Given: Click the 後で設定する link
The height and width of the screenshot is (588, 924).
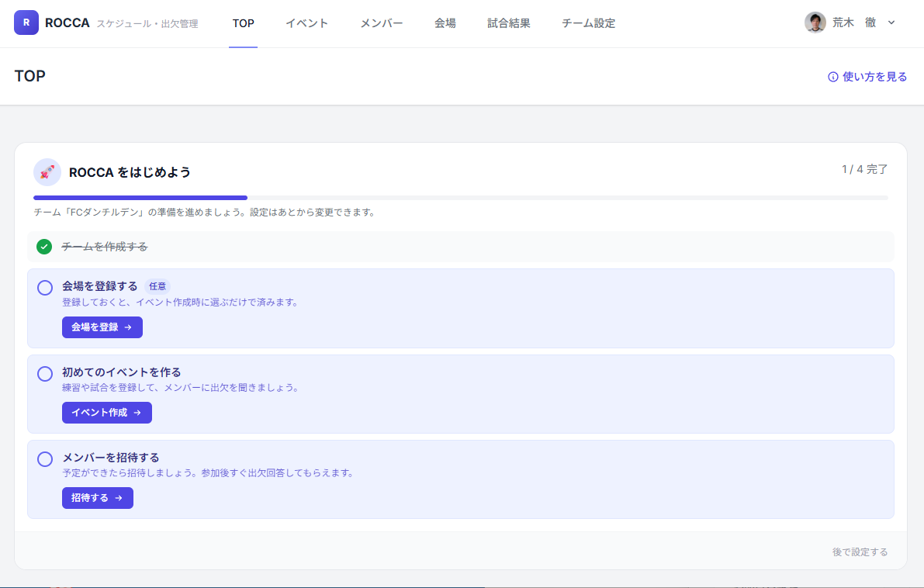Looking at the screenshot, I should [860, 552].
